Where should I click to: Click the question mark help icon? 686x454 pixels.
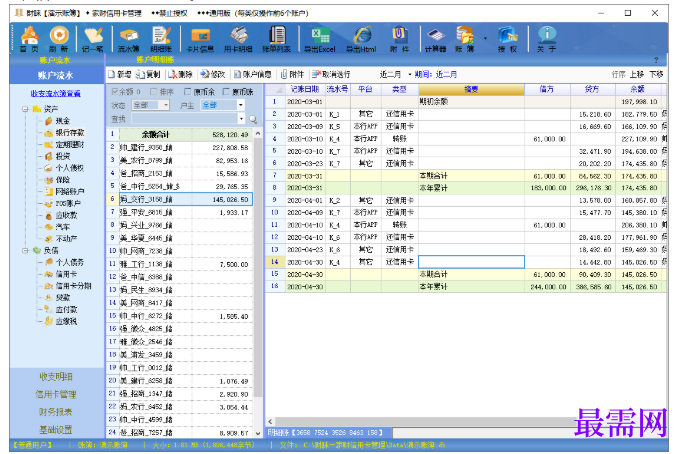(x=656, y=60)
